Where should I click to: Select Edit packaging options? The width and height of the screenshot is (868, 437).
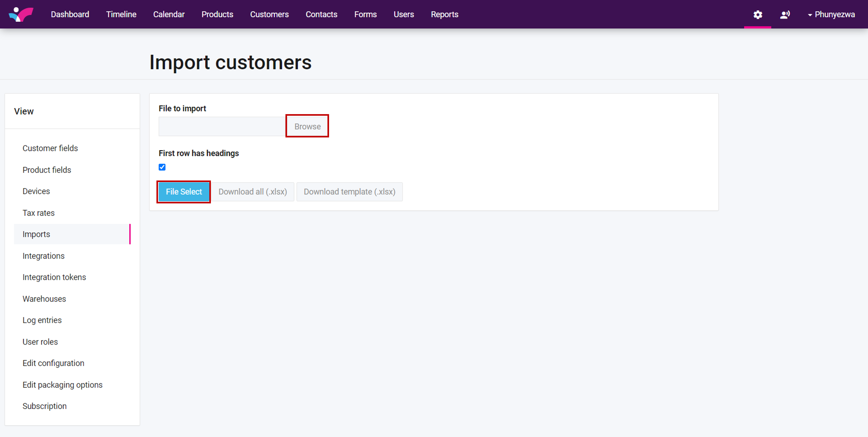click(62, 385)
